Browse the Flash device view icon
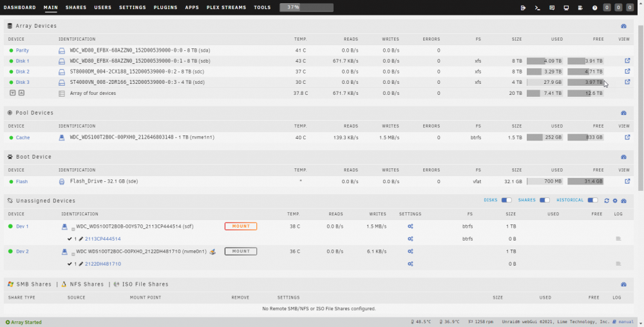The image size is (644, 327). [627, 181]
